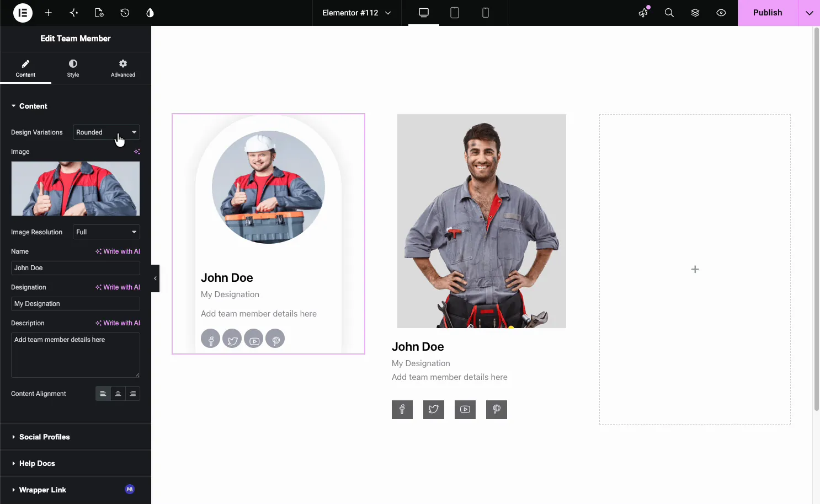Click Facebook icon in rounded card

210,339
